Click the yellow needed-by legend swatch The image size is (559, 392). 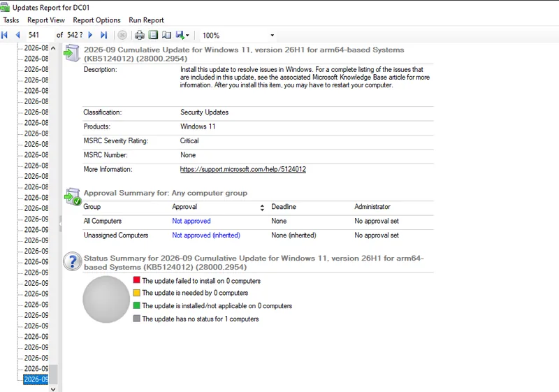[x=136, y=293]
